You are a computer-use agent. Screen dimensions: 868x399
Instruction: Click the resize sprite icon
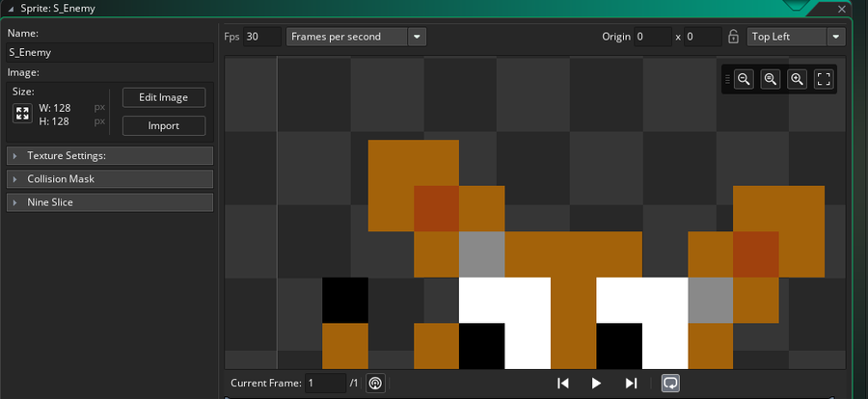point(23,114)
